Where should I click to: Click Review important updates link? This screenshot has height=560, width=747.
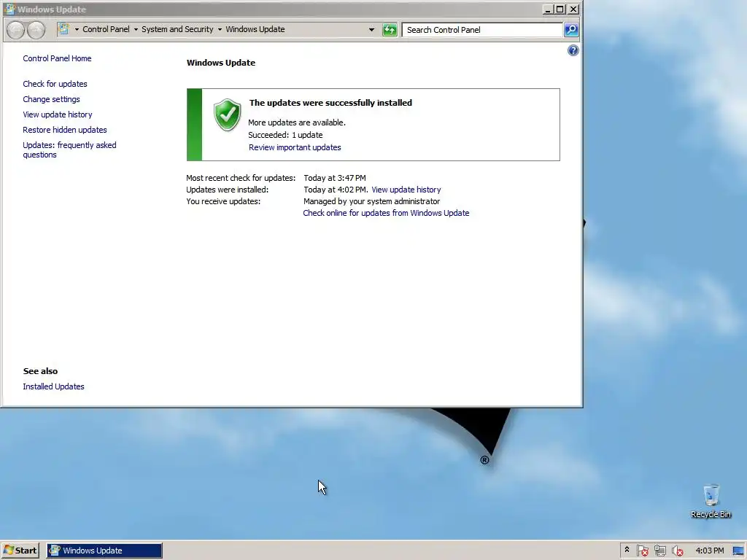click(295, 147)
